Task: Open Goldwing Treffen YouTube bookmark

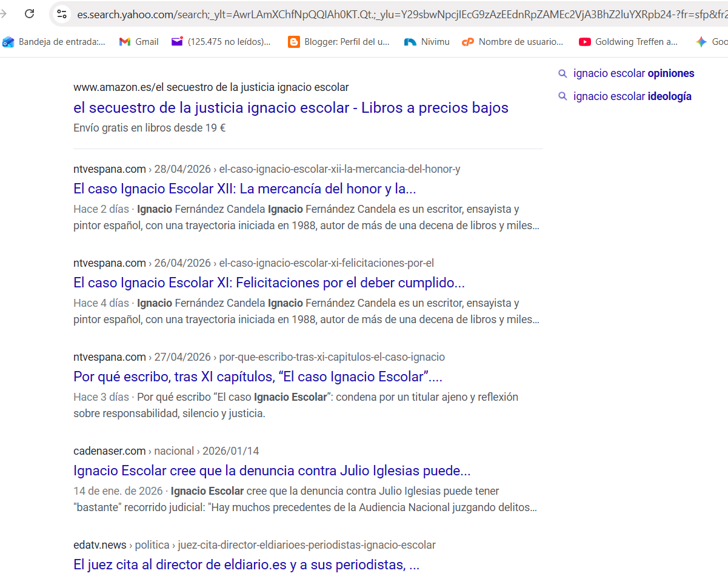Action: [x=629, y=42]
